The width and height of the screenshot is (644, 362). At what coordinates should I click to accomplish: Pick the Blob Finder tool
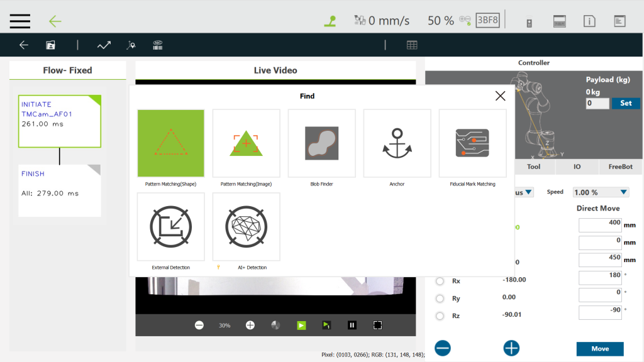coord(321,143)
